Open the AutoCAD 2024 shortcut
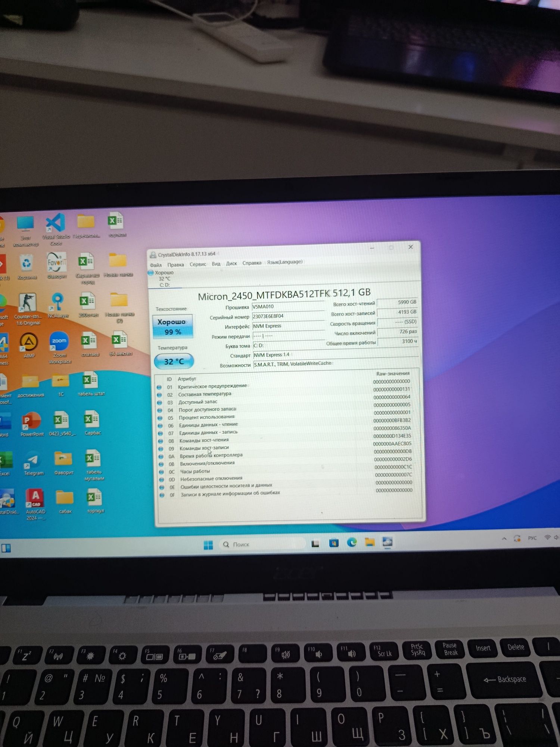 tap(35, 504)
